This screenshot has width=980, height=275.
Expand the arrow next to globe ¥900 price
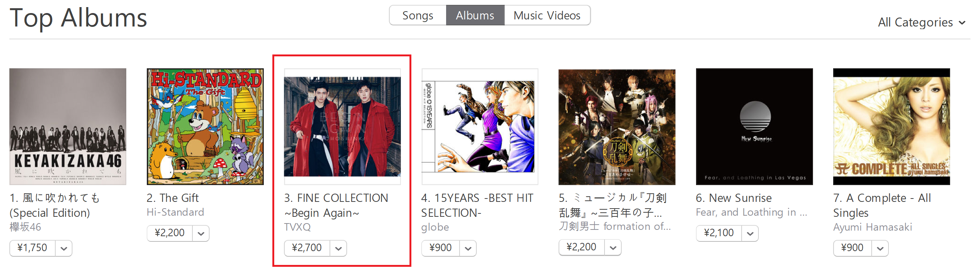pyautogui.click(x=468, y=249)
